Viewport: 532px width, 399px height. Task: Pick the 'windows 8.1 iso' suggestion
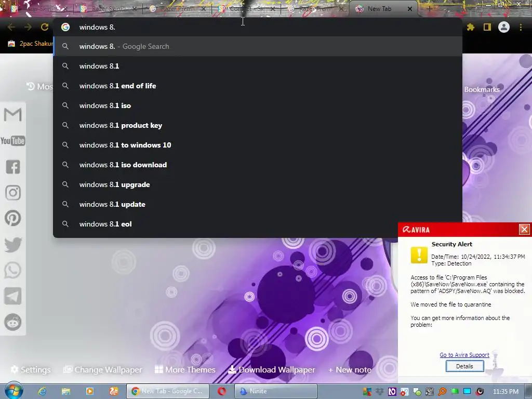tap(258, 105)
